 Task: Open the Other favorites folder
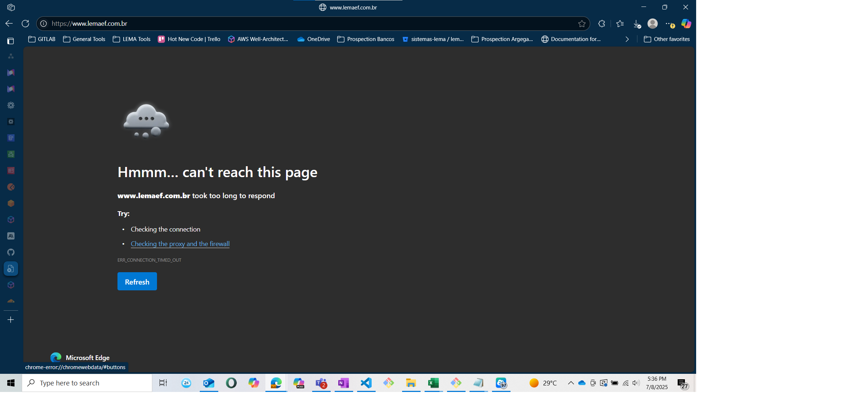point(667,39)
